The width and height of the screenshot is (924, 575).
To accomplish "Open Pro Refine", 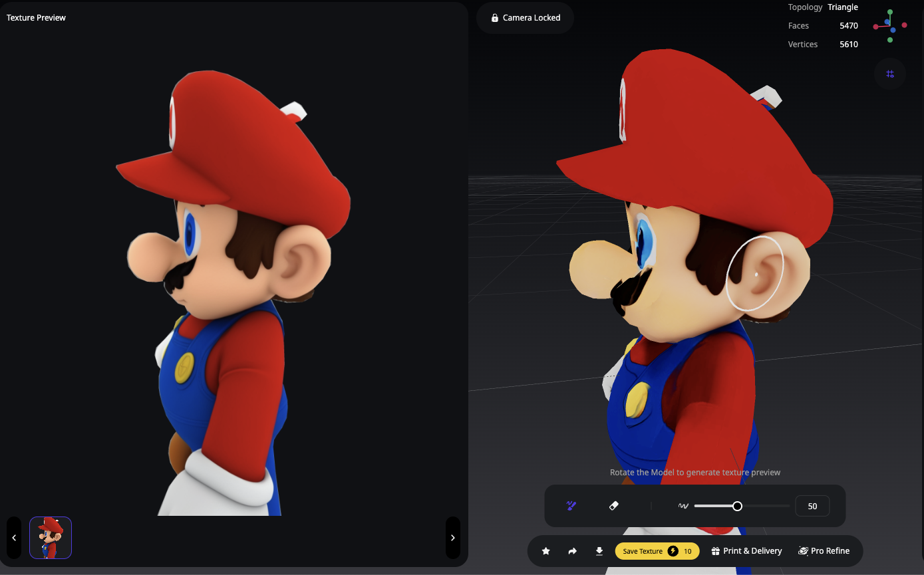I will (824, 551).
